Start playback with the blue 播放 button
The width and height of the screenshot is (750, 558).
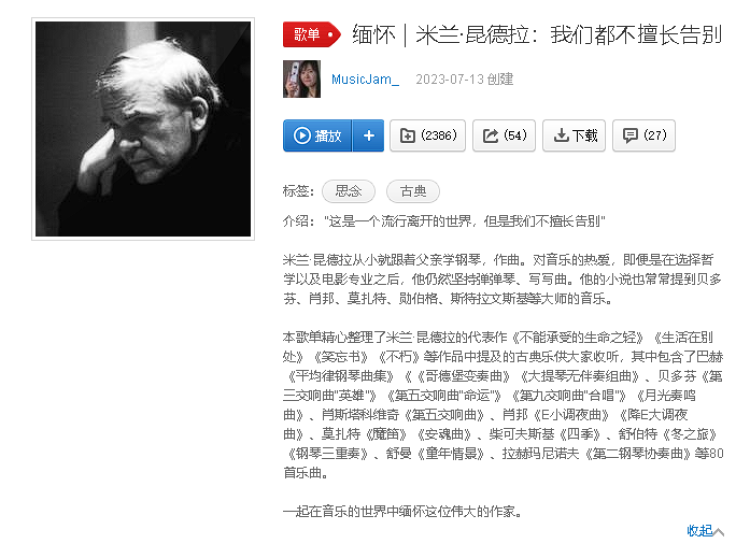[x=317, y=136]
